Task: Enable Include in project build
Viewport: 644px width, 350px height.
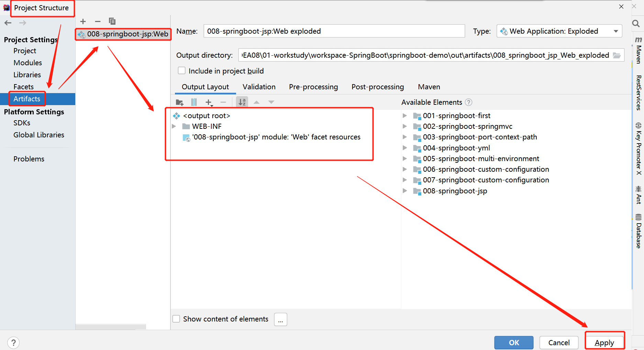Action: coord(182,71)
